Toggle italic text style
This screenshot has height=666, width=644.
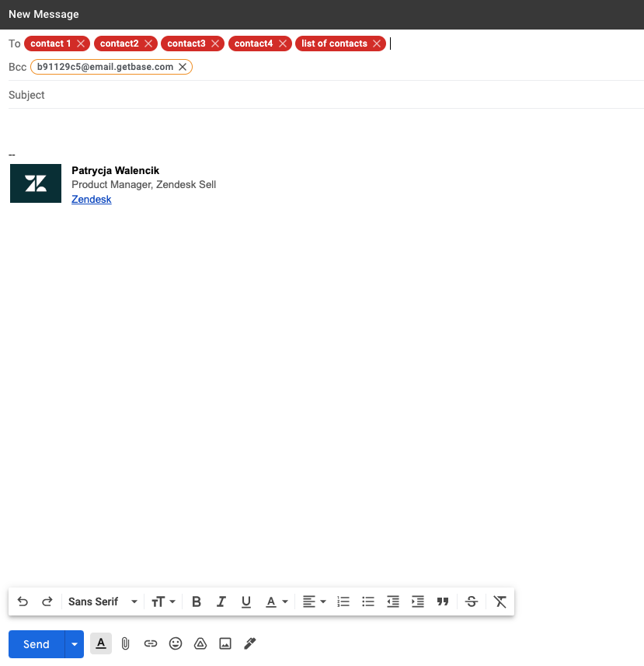(221, 601)
